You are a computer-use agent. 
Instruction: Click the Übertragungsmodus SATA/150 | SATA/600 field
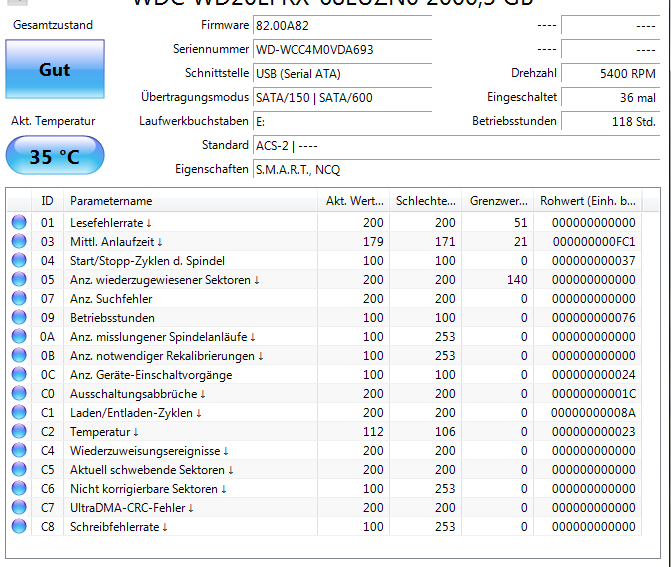[x=342, y=98]
